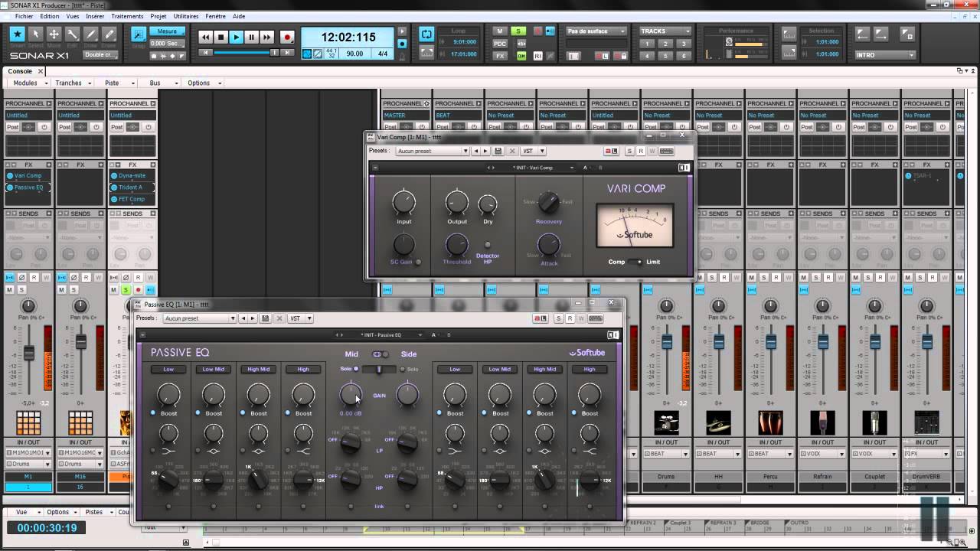This screenshot has height=551, width=980.
Task: Click the M1 channel volume fader
Action: click(29, 353)
